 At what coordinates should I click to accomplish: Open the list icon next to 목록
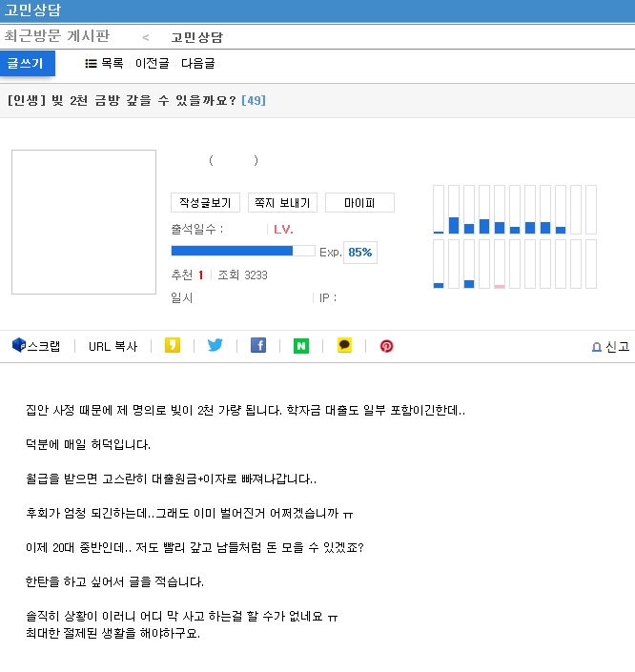click(91, 64)
